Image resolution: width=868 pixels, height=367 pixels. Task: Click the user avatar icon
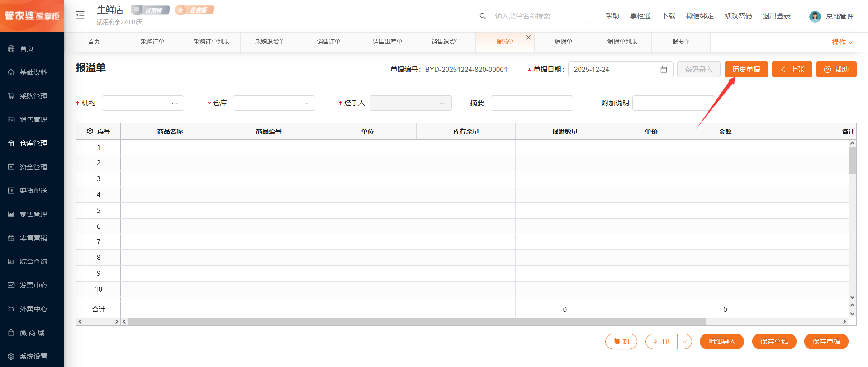pyautogui.click(x=815, y=17)
